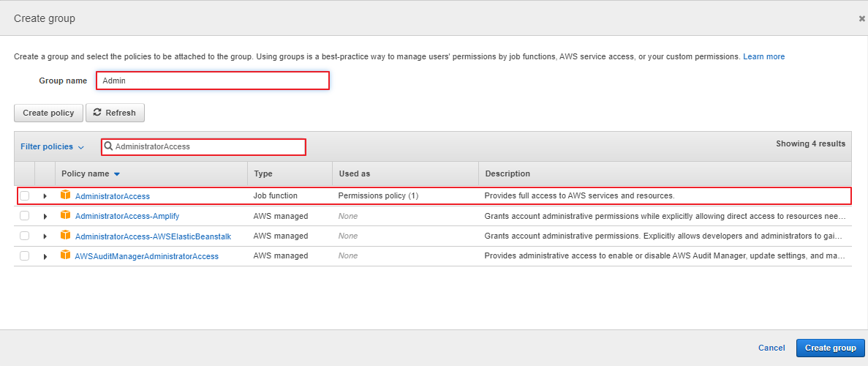This screenshot has width=868, height=366.
Task: Open the AdministratorAccess policy link
Action: 113,195
